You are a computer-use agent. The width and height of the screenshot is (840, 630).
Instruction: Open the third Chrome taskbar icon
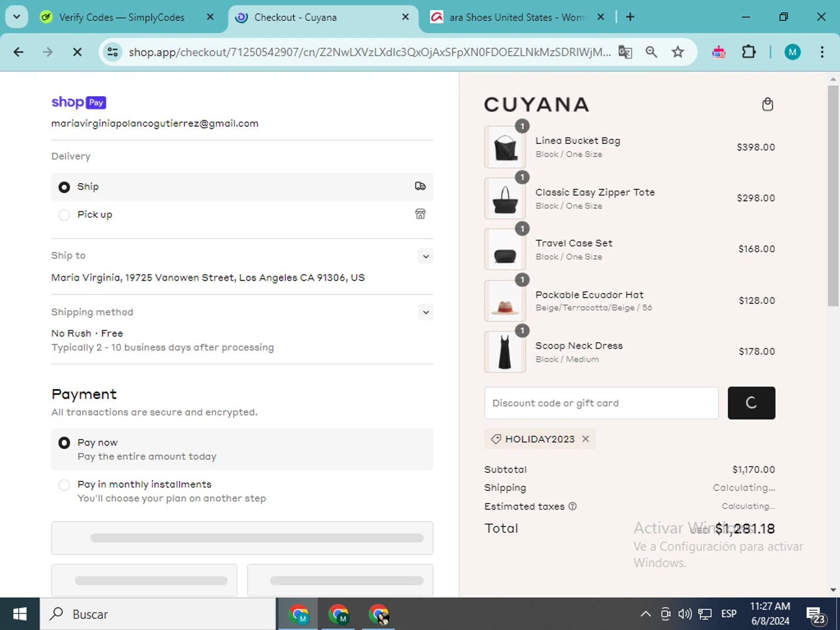click(x=379, y=614)
